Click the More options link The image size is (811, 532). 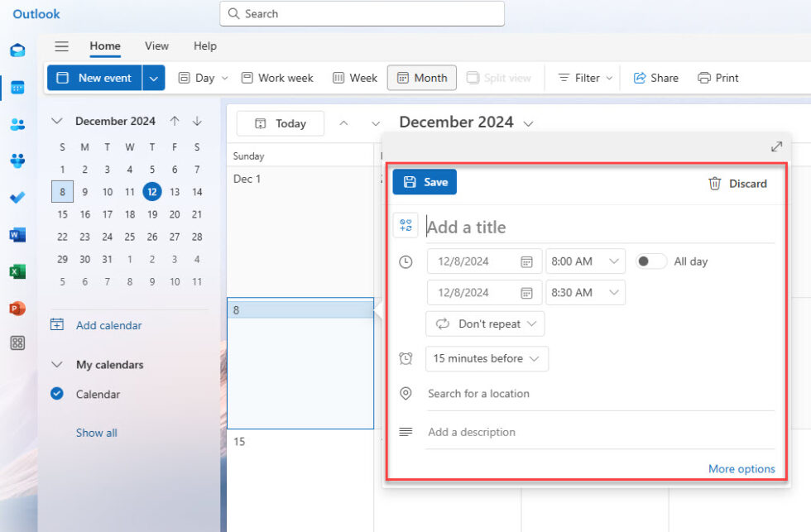pos(741,468)
